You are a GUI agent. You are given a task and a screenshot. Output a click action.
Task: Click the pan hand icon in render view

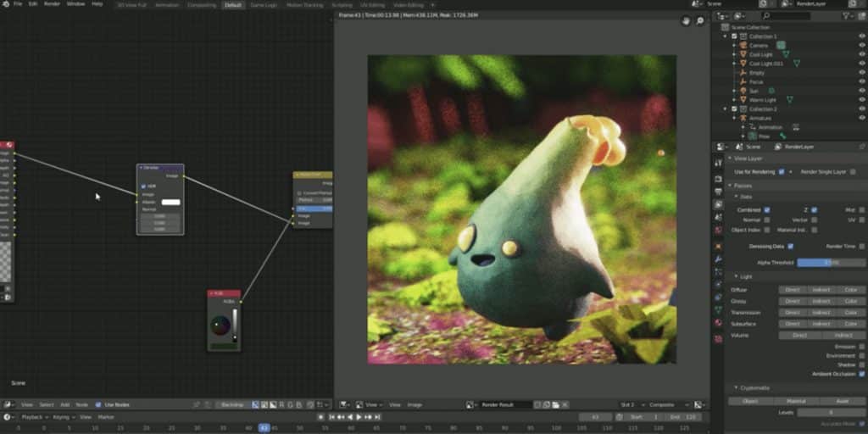[x=685, y=21]
